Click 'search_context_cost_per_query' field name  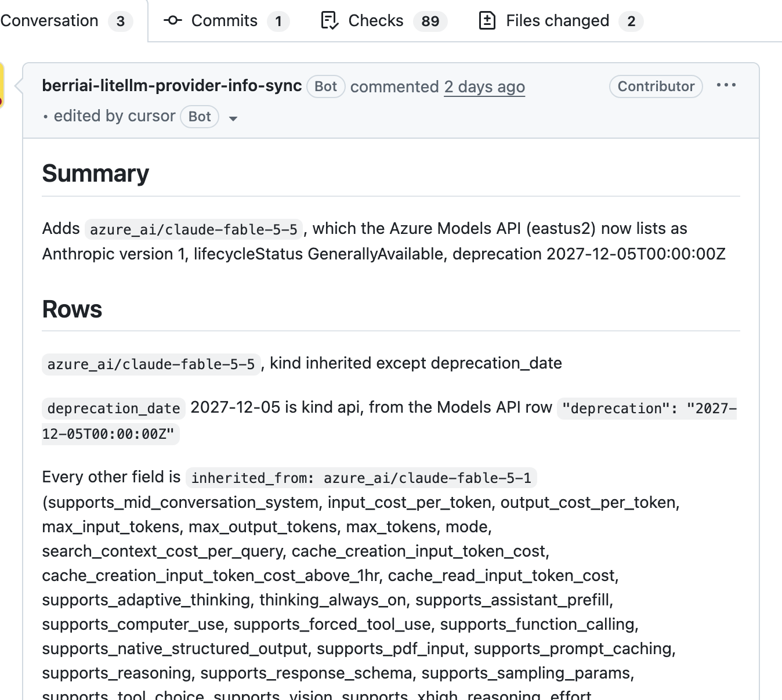[x=162, y=551]
